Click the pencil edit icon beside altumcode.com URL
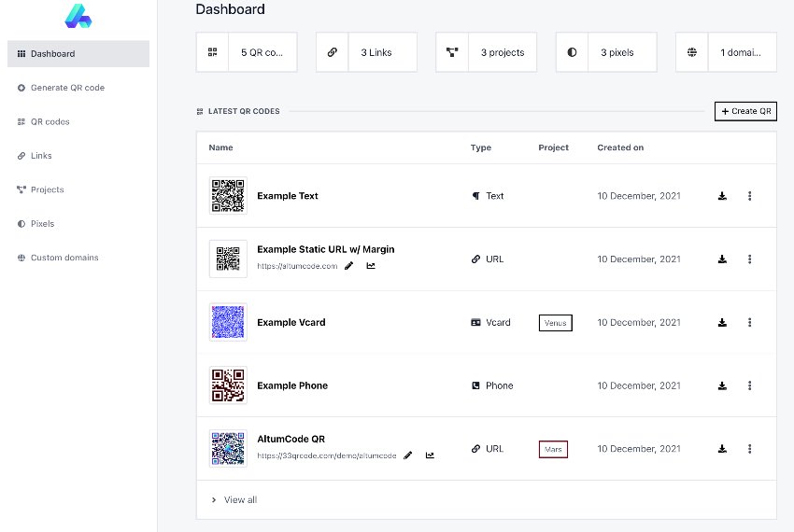 [x=349, y=266]
